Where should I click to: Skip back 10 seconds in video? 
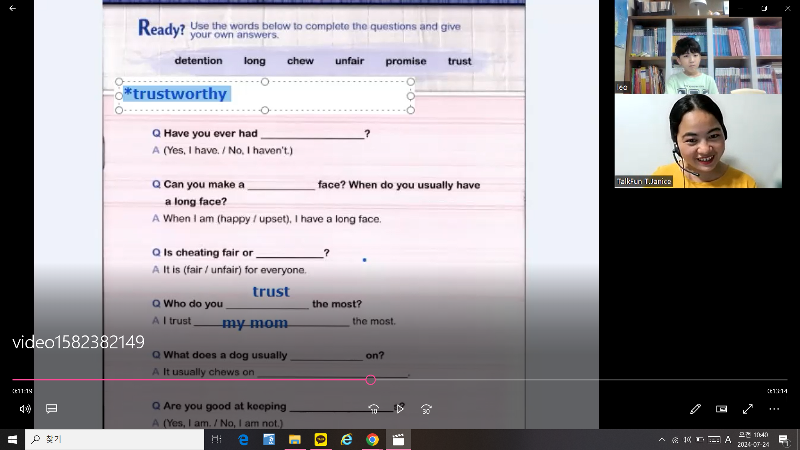(x=374, y=408)
